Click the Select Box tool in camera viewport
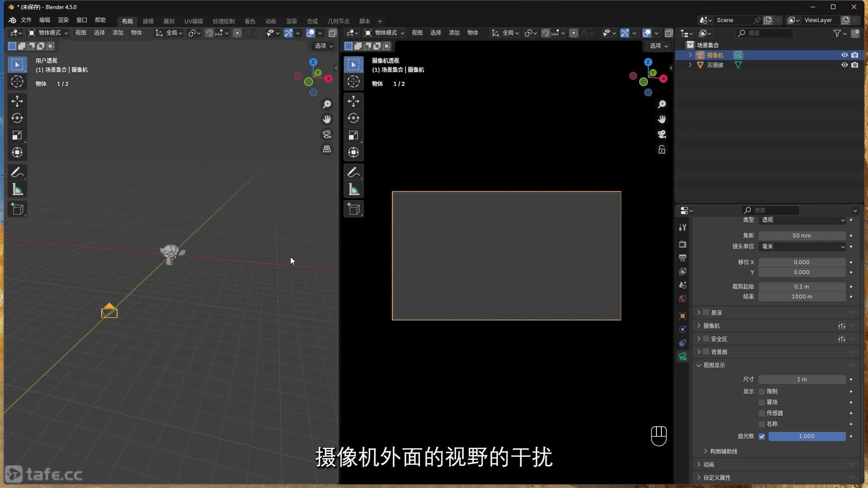This screenshot has width=868, height=488. point(354,65)
